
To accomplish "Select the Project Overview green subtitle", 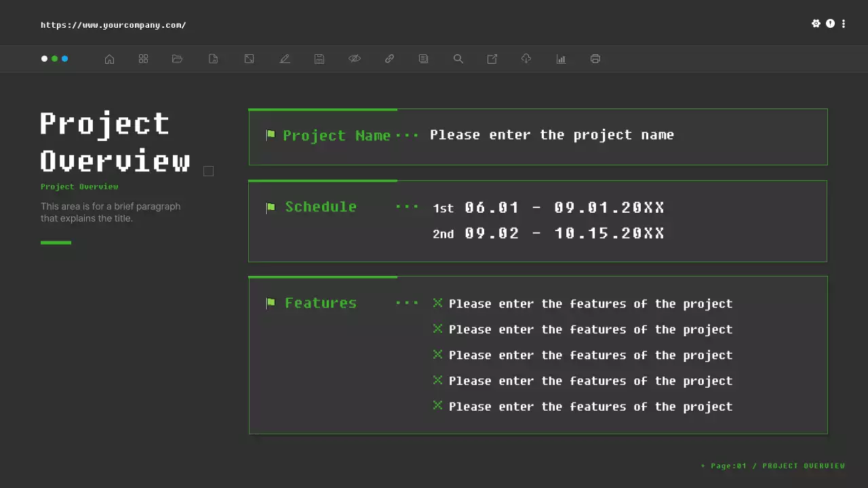I will 79,186.
